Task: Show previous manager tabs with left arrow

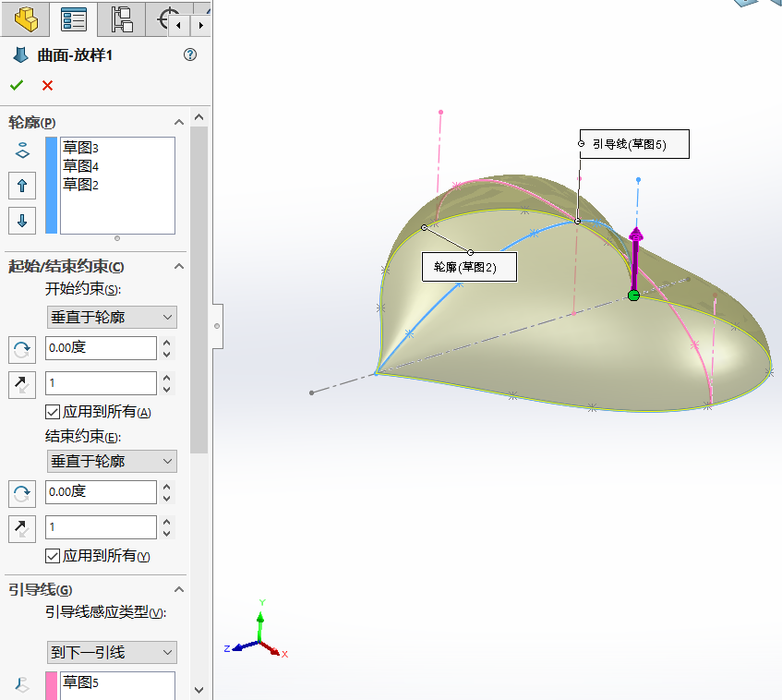Action: (x=178, y=25)
